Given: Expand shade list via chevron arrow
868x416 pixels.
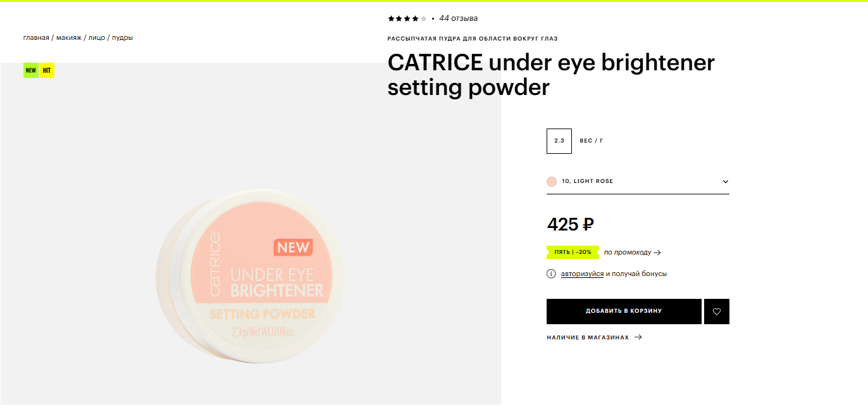Looking at the screenshot, I should [726, 182].
